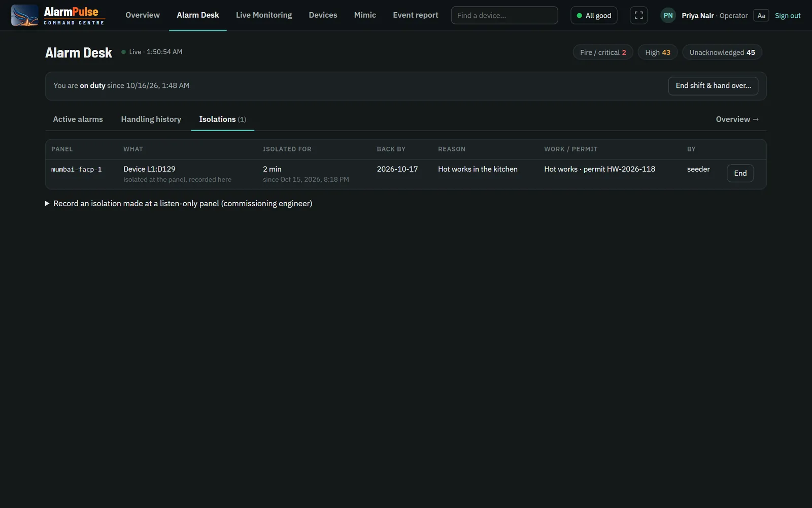Viewport: 812px width, 508px height.
Task: Click the green Live status dot
Action: pos(123,52)
